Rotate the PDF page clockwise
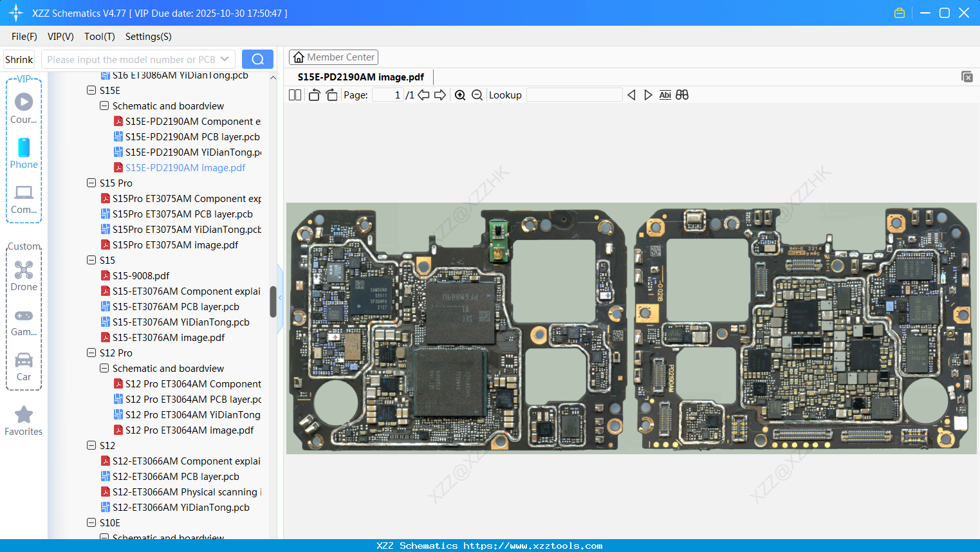Image resolution: width=980 pixels, height=552 pixels. tap(331, 95)
